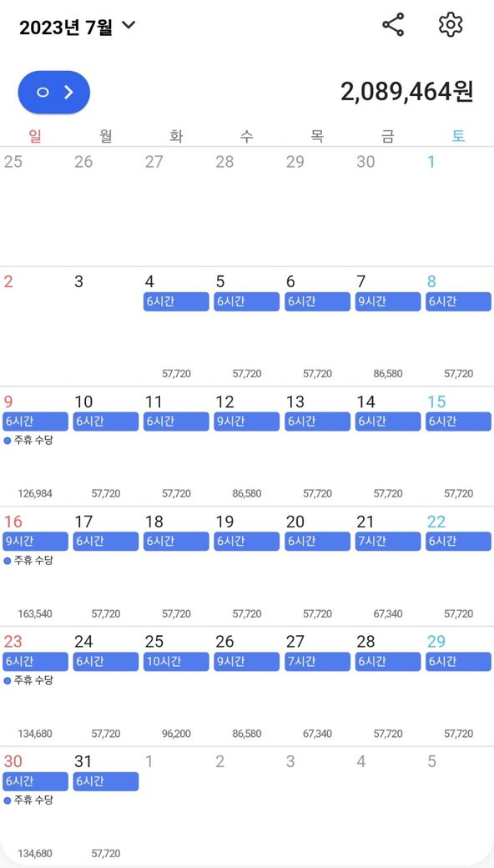Tap the share icon
Screen dimensions: 494x868
[393, 26]
